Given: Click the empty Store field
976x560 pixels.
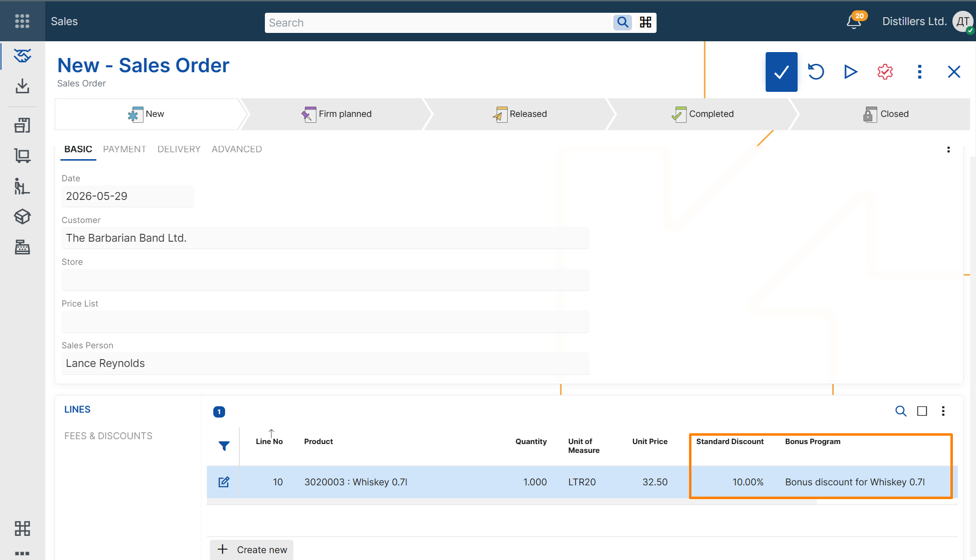Looking at the screenshot, I should [325, 280].
